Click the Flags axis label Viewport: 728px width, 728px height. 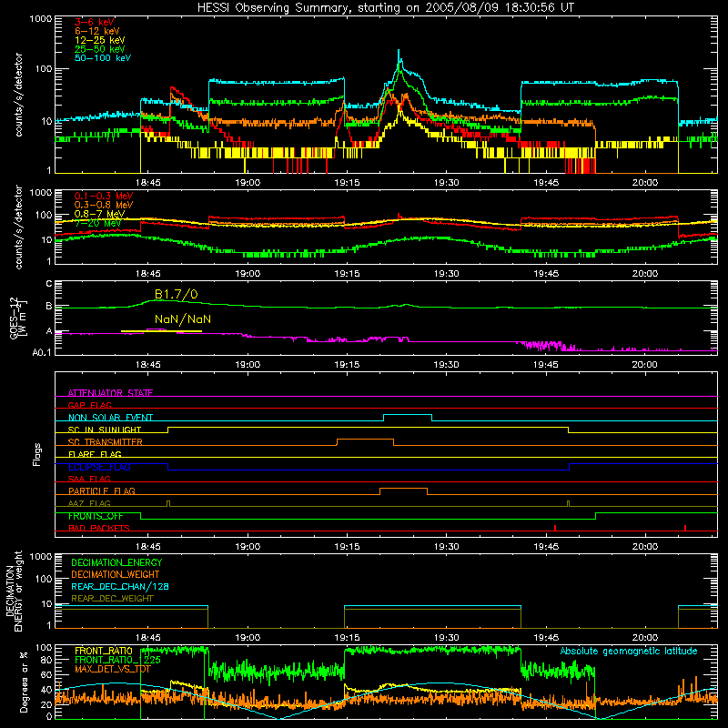click(x=37, y=454)
